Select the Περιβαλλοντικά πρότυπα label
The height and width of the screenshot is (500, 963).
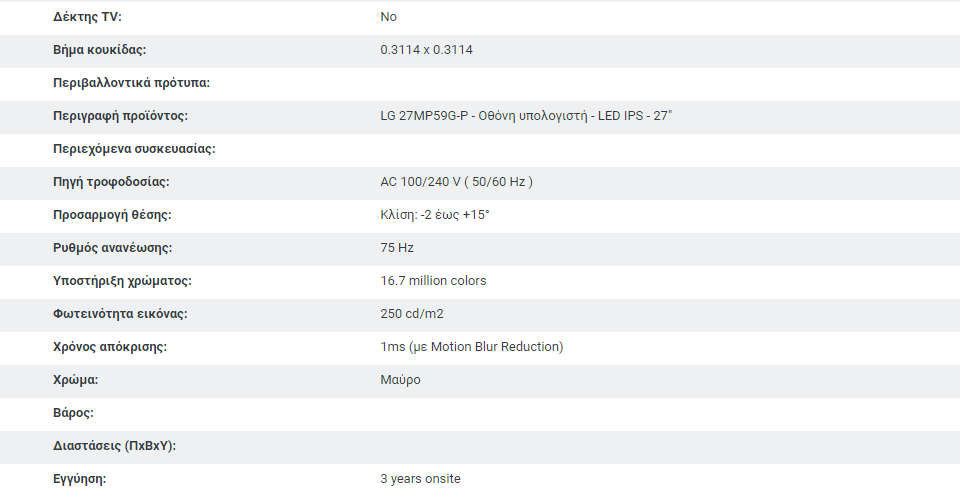tap(131, 83)
